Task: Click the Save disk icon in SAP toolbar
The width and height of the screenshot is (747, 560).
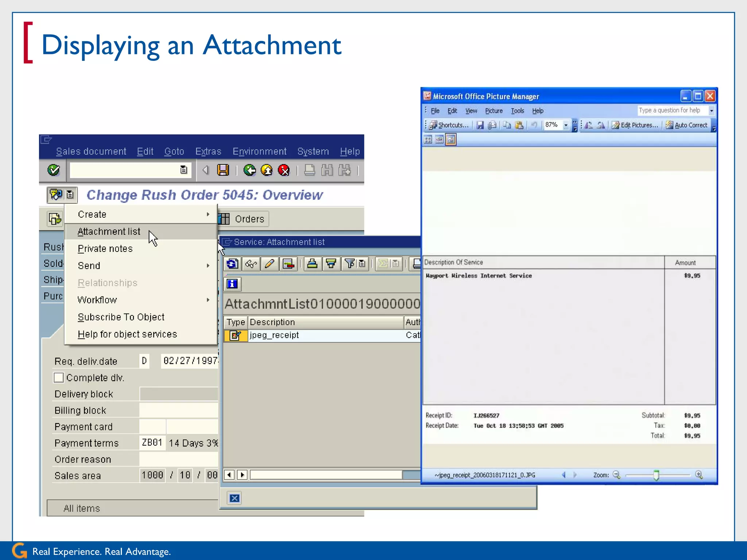Action: [223, 170]
